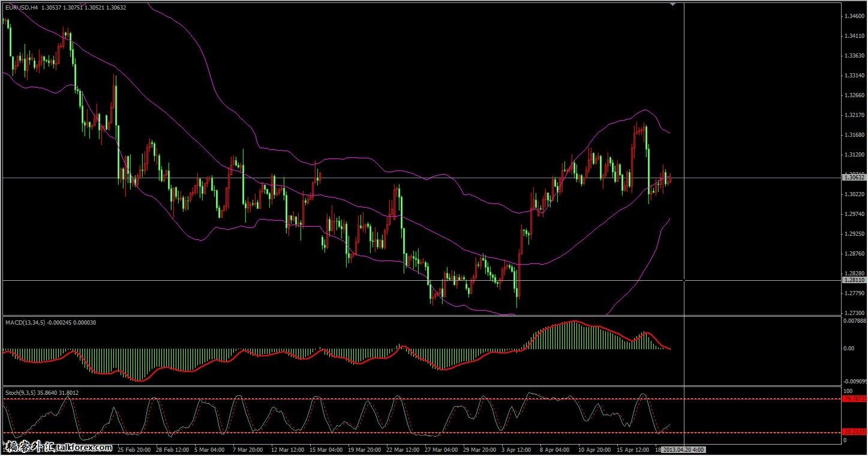868x456 pixels.
Task: Click the 0.00 MACD zero level value
Action: pos(849,349)
